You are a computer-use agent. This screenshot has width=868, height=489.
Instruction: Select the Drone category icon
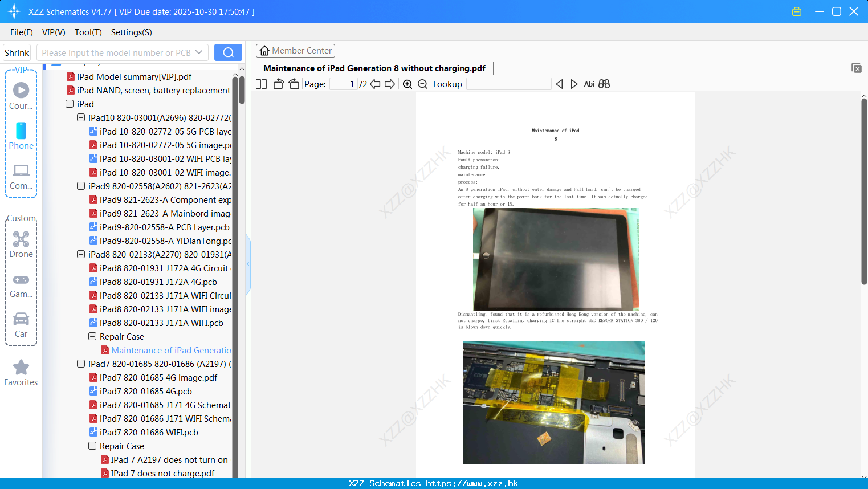[21, 239]
